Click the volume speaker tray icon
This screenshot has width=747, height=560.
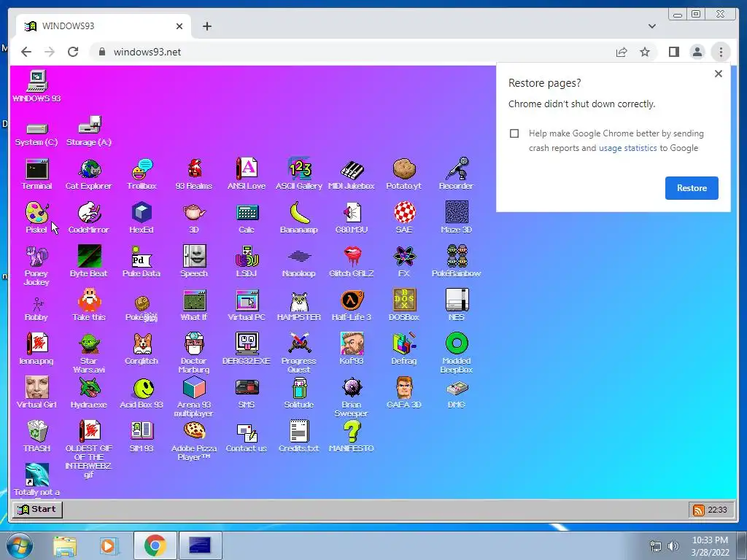point(673,545)
